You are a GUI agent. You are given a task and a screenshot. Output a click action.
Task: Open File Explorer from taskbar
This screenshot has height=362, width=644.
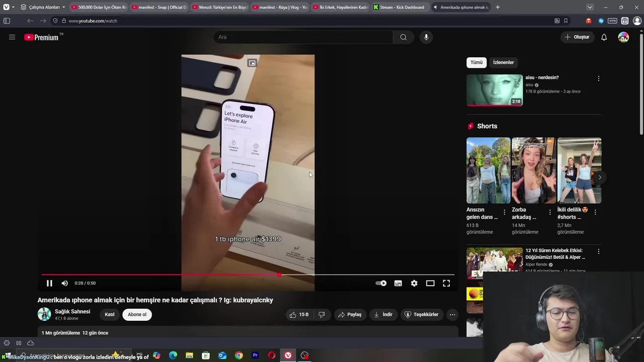click(x=189, y=355)
